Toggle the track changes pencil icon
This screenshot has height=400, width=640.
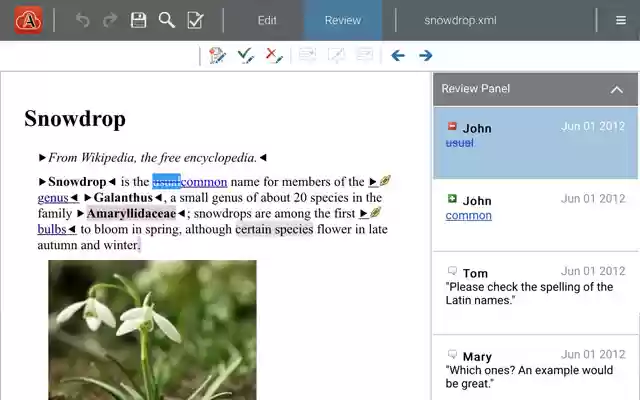pyautogui.click(x=217, y=56)
